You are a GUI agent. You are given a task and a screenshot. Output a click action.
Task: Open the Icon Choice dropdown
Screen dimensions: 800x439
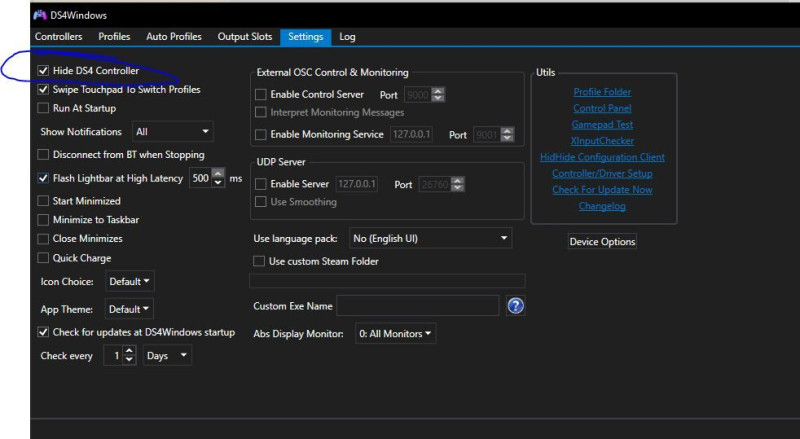pyautogui.click(x=130, y=282)
